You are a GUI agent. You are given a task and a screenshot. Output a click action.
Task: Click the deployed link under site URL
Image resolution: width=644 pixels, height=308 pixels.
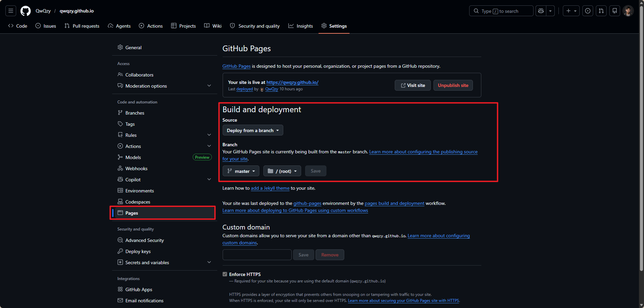(245, 89)
